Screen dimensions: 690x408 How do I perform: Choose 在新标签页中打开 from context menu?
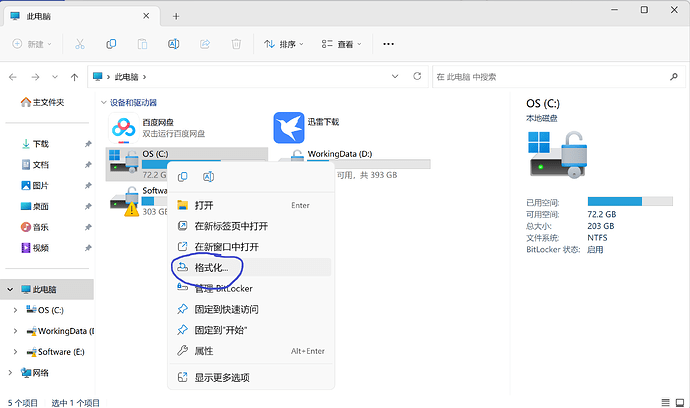click(251, 226)
